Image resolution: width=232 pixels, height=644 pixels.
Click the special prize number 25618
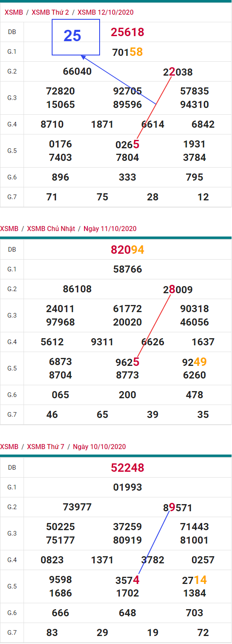click(x=127, y=32)
